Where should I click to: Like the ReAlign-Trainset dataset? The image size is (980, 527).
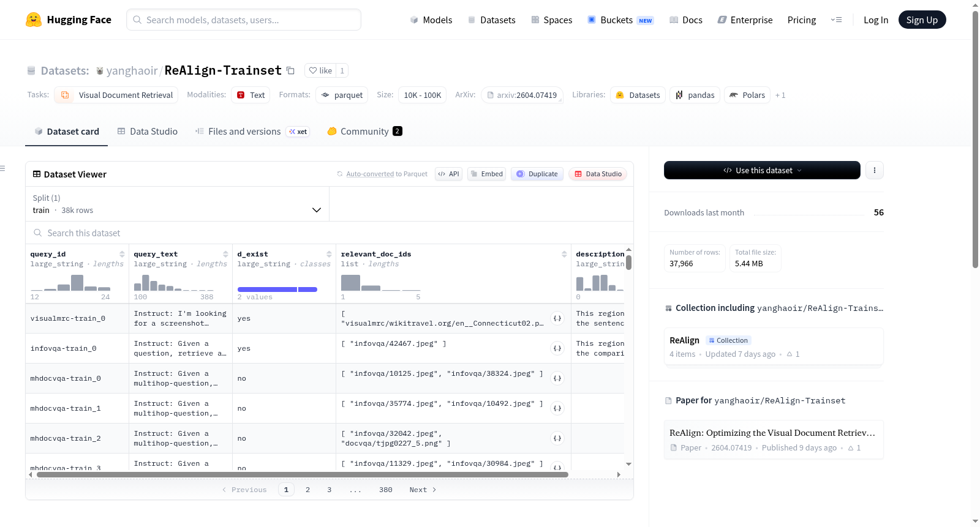point(320,70)
